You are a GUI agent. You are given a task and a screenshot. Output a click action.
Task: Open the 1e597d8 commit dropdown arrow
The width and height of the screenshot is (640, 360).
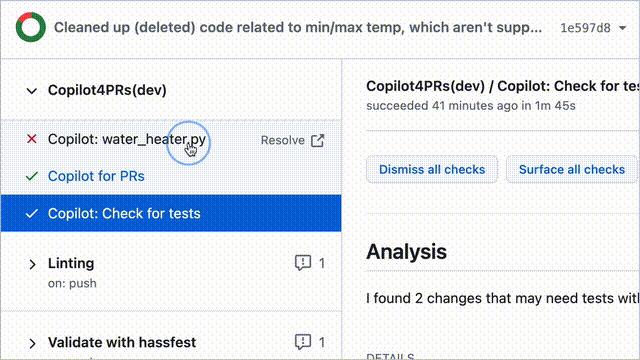tap(622, 28)
